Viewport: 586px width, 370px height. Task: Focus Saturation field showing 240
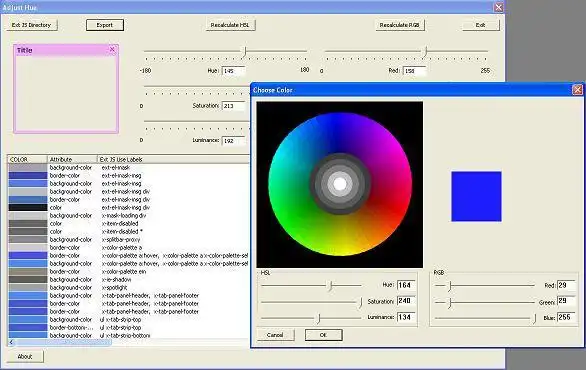click(406, 301)
